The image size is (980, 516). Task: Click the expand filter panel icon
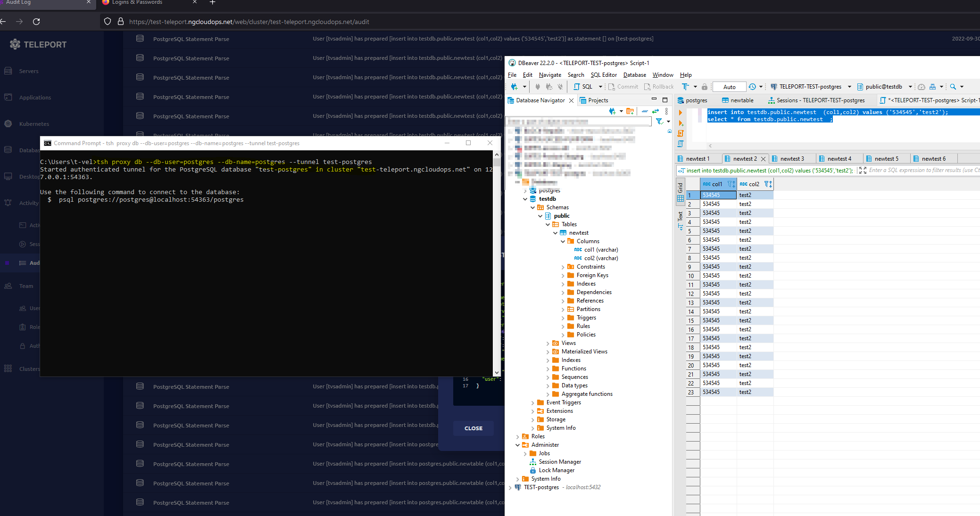click(x=863, y=171)
